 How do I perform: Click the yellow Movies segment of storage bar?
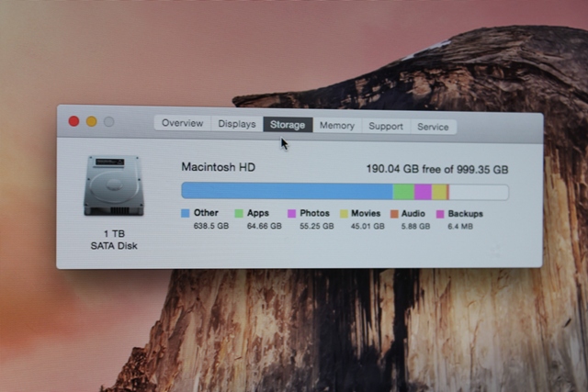(439, 192)
